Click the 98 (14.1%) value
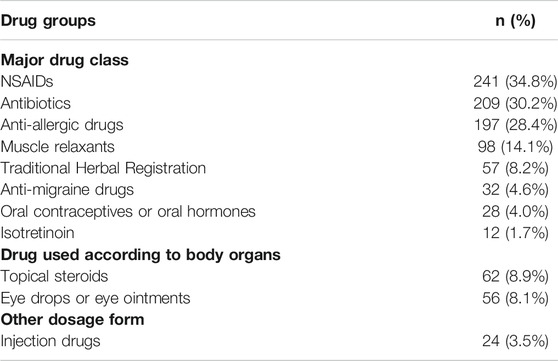 pos(515,147)
